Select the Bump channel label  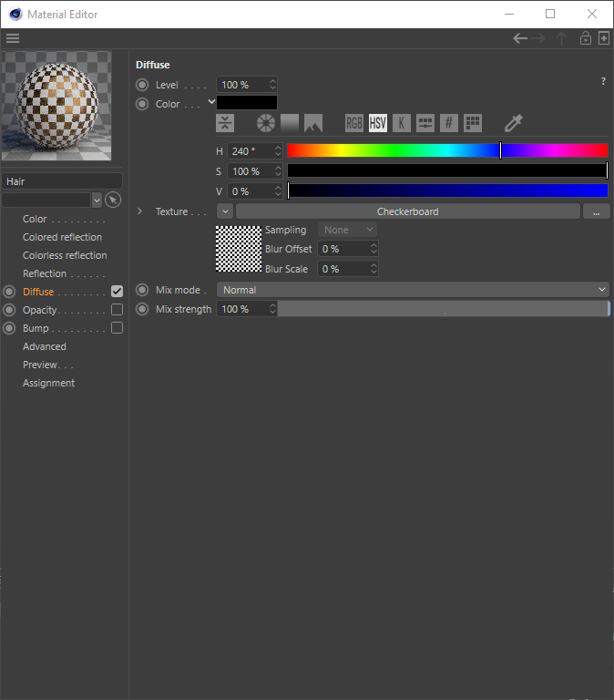click(x=36, y=328)
